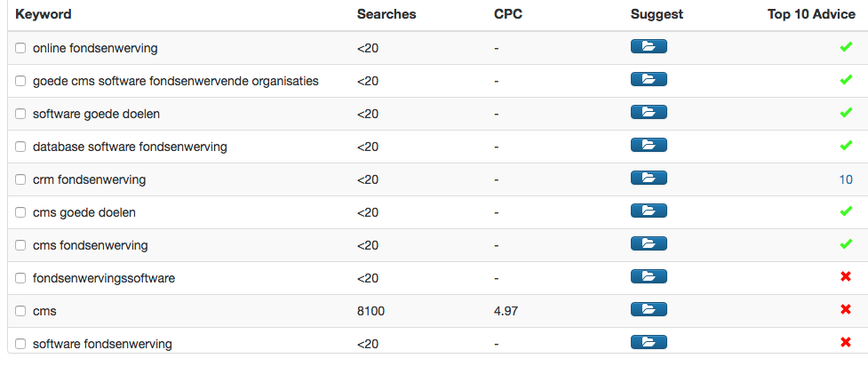Sort by the Searches column header
This screenshot has width=868, height=366.
386,14
